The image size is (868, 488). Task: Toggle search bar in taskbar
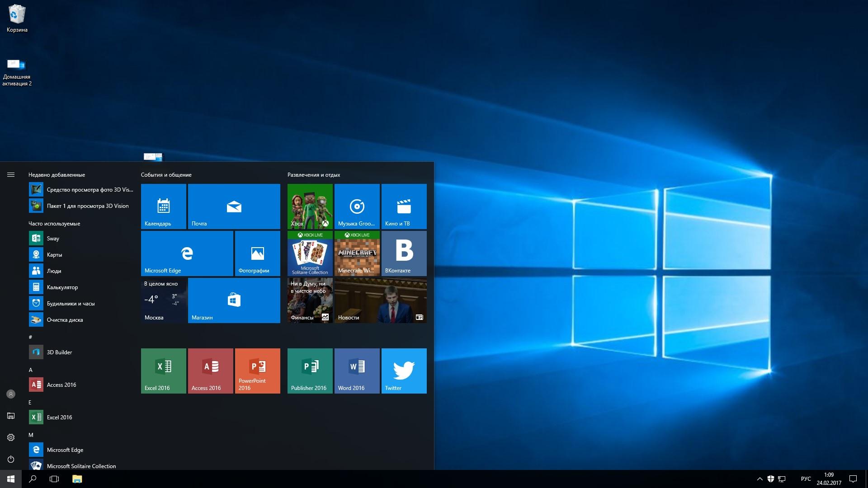32,479
